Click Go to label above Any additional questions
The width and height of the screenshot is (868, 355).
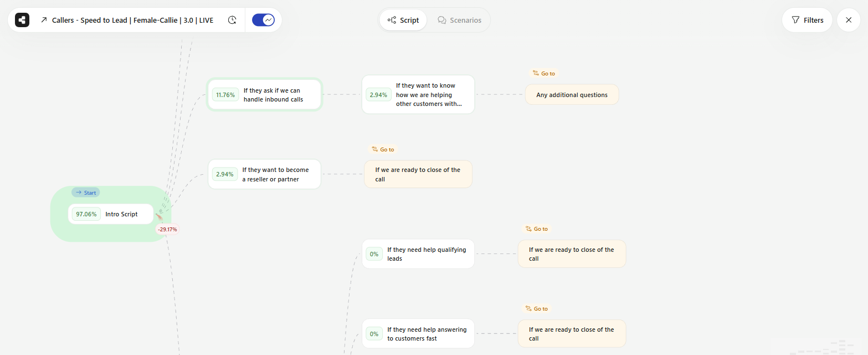point(543,73)
